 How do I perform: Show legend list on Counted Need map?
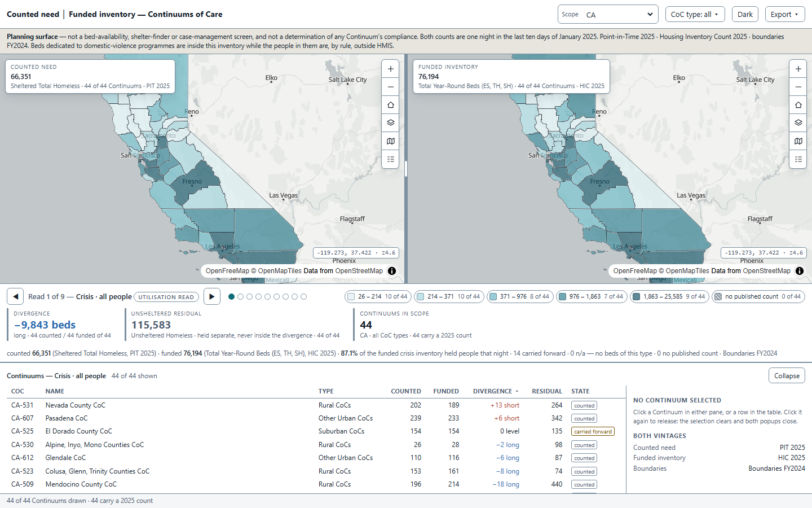390,159
